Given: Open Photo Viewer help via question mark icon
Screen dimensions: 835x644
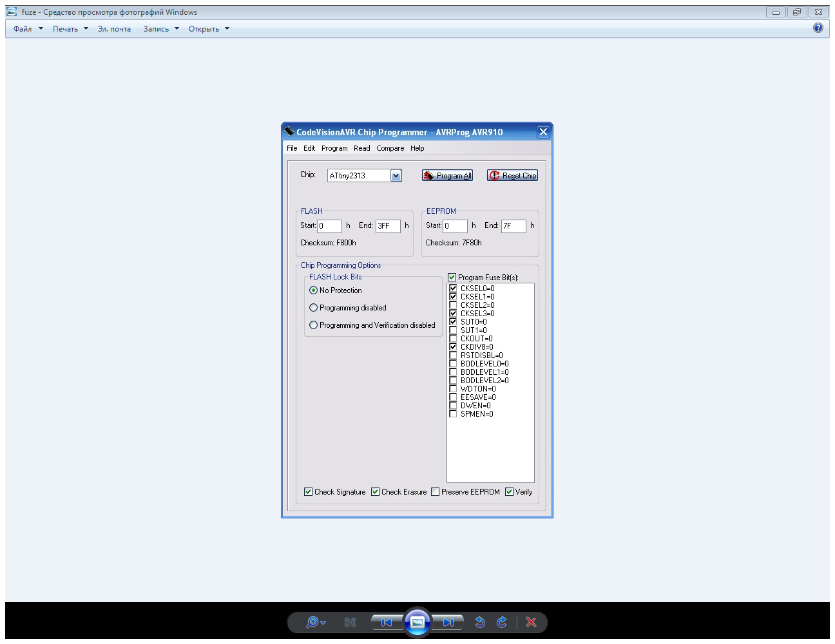Looking at the screenshot, I should tap(818, 28).
